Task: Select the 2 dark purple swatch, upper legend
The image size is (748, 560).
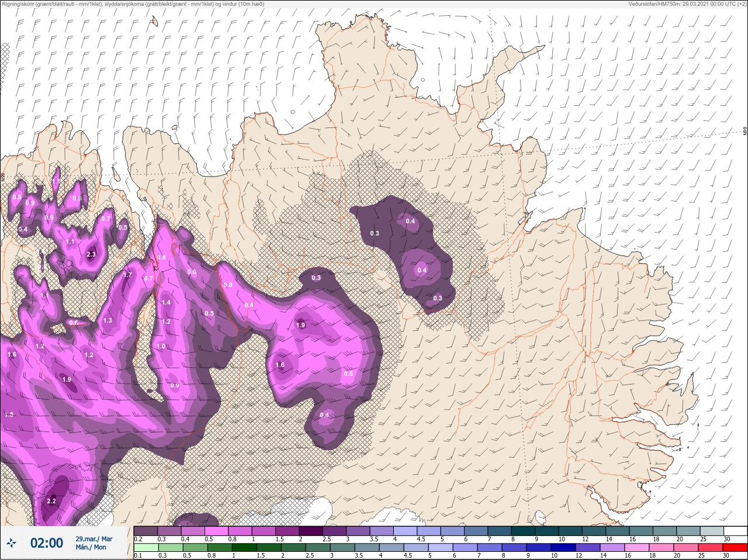Action: pos(311,531)
